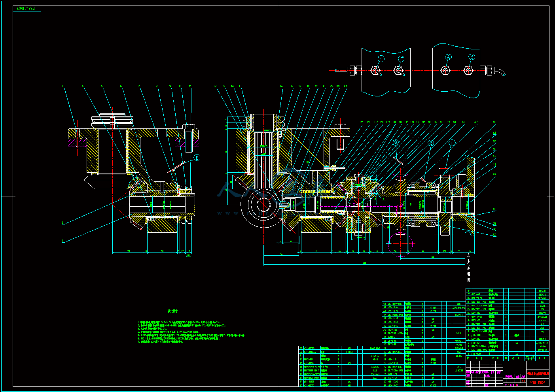Click the 70 dimension below the left section view
Image resolution: width=555 pixels, height=392 pixels.
coord(129,251)
